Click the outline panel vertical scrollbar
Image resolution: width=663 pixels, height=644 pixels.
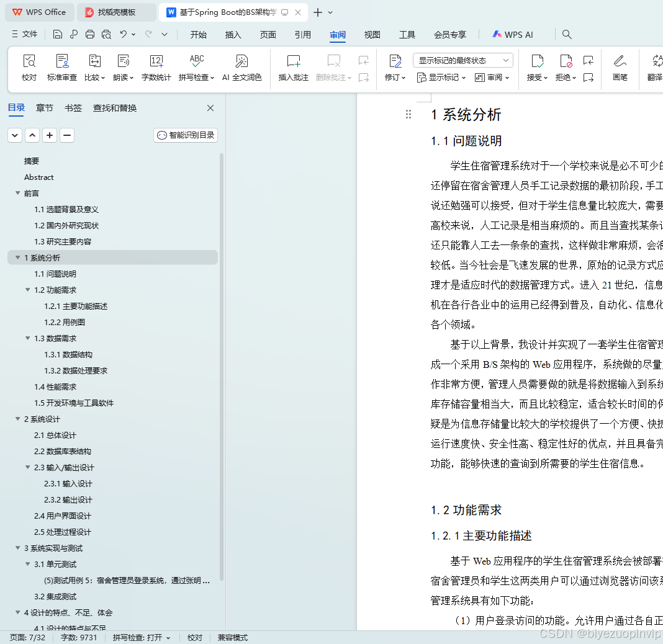point(222,367)
